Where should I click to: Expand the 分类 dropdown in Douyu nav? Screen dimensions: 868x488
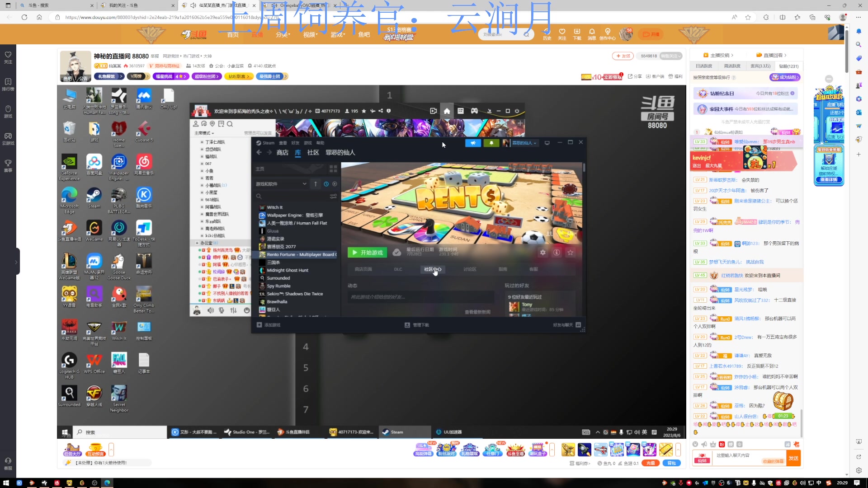[x=283, y=35]
